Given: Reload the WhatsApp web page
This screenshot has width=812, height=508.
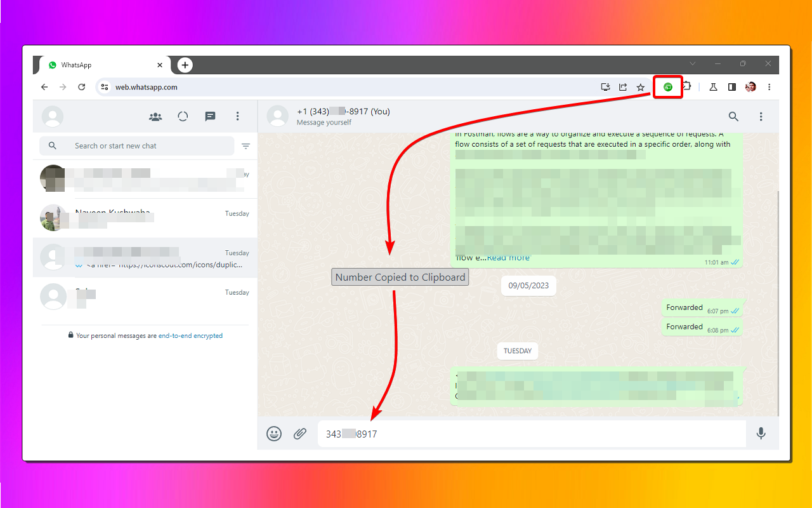Looking at the screenshot, I should (82, 87).
